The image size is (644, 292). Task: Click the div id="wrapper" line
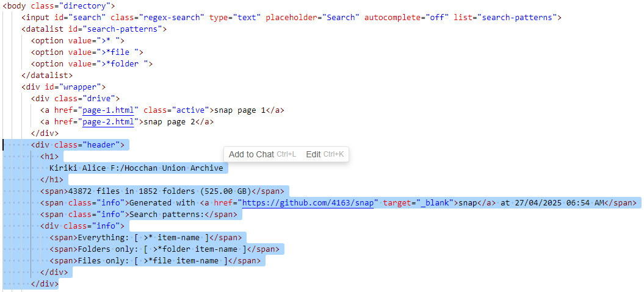point(63,87)
